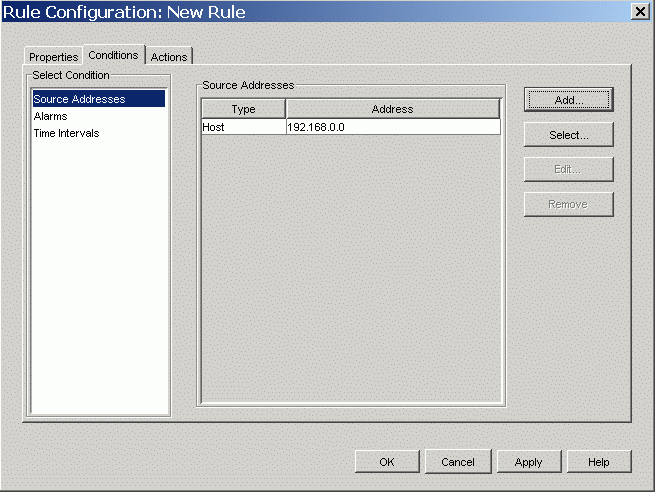Viewport: 655px width, 492px height.
Task: Click the Address column header
Action: click(393, 109)
